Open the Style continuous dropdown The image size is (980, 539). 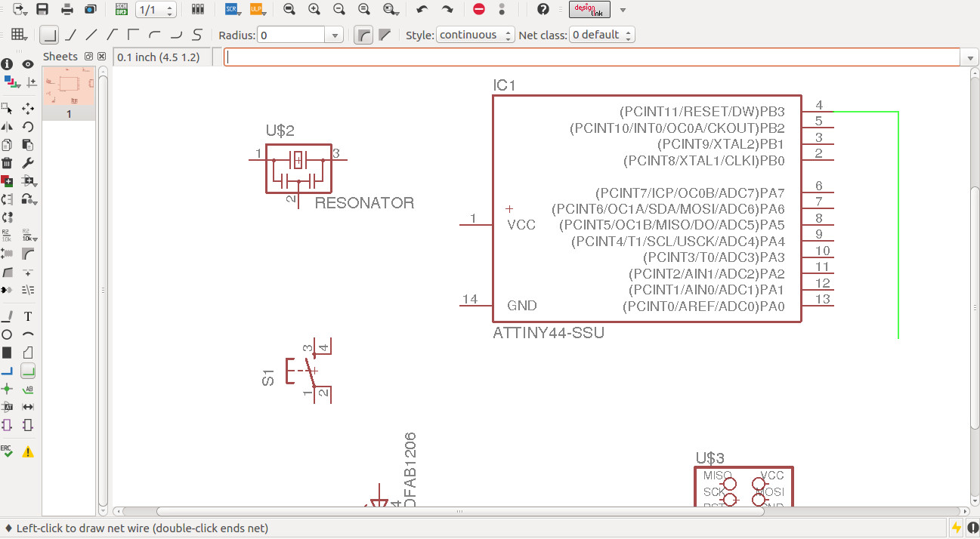(476, 35)
